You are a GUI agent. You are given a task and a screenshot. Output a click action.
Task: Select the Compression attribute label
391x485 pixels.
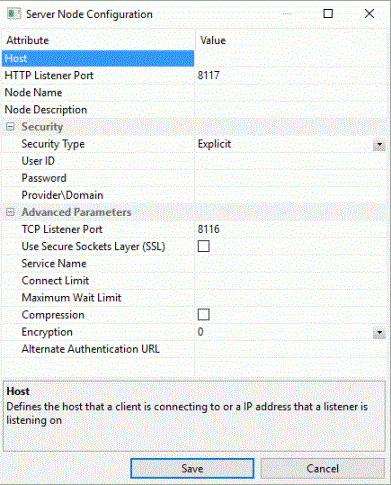click(x=53, y=315)
